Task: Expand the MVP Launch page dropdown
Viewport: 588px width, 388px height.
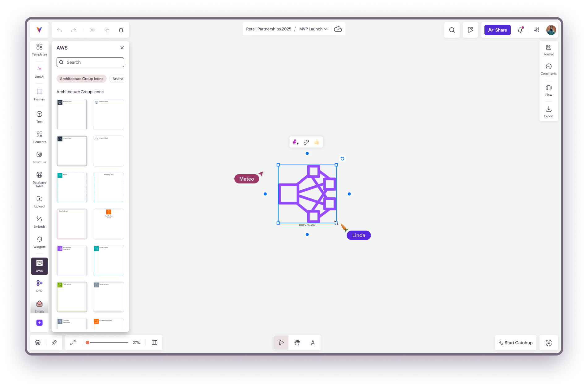Action: click(x=313, y=29)
